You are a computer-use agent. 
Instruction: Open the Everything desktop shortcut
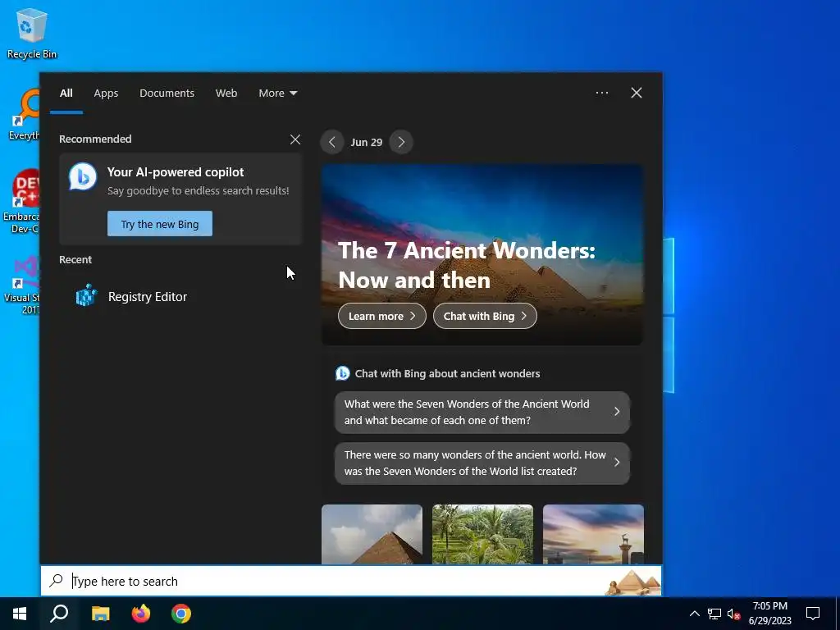pos(24,115)
